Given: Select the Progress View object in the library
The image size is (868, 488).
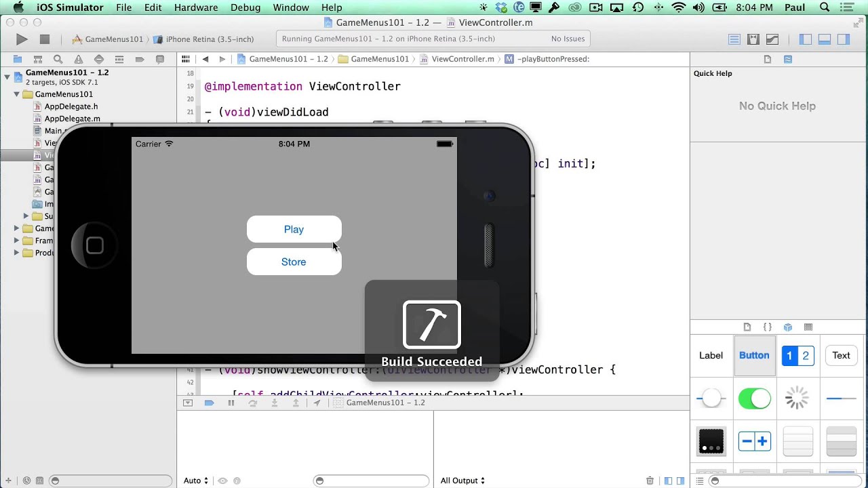Looking at the screenshot, I should [841, 399].
